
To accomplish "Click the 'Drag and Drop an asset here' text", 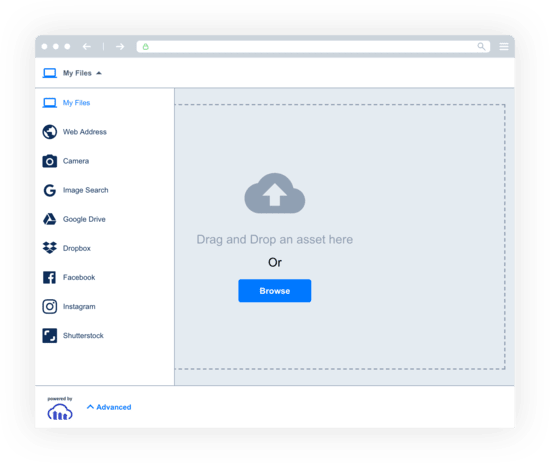I will 275,240.
